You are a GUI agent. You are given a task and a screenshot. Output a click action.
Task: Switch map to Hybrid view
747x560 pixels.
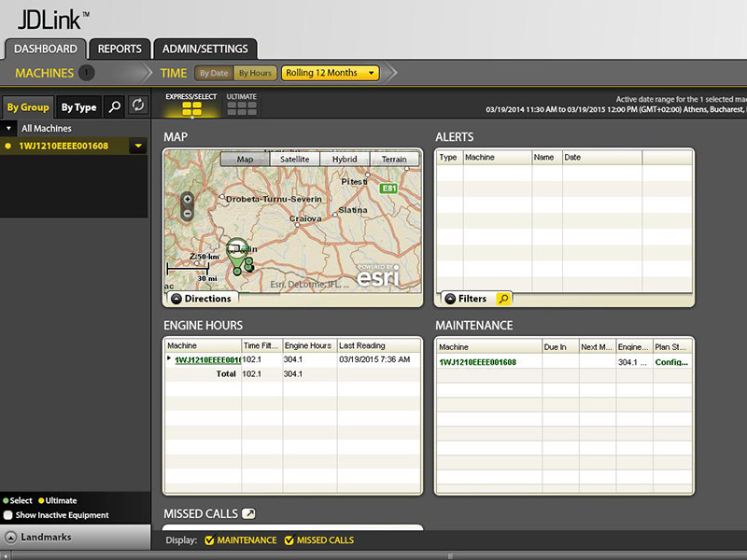(345, 159)
